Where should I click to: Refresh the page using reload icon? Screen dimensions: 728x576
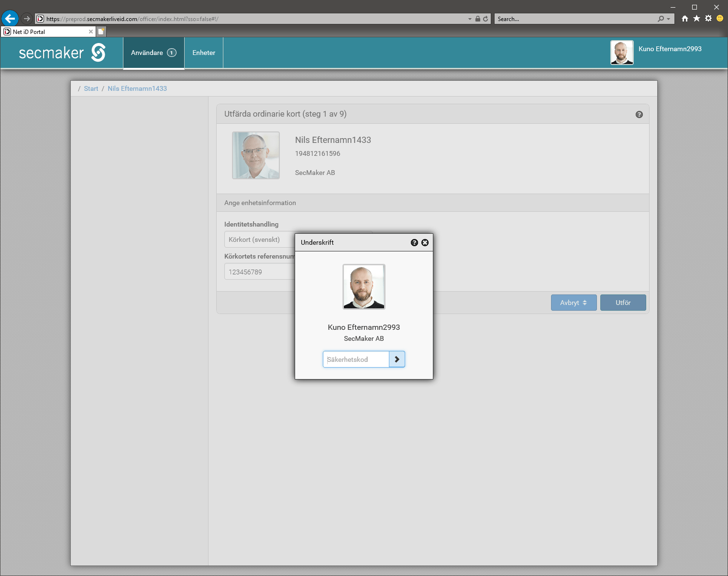point(485,19)
